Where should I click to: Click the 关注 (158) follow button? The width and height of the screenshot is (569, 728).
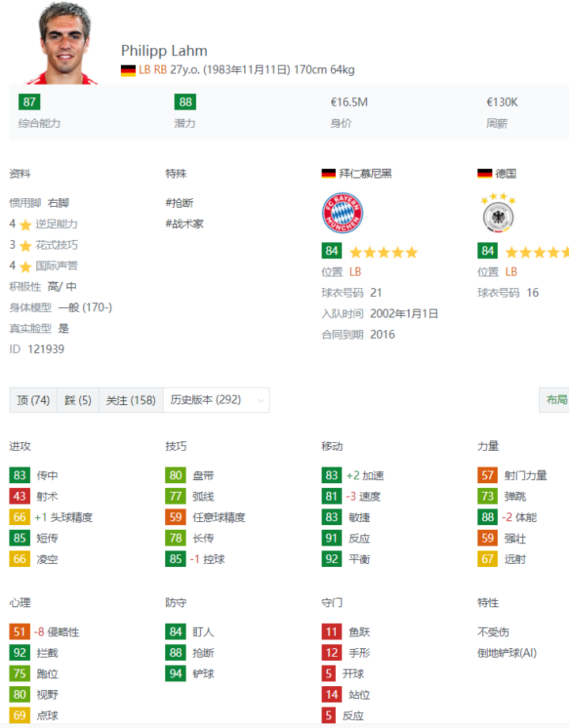tap(130, 400)
